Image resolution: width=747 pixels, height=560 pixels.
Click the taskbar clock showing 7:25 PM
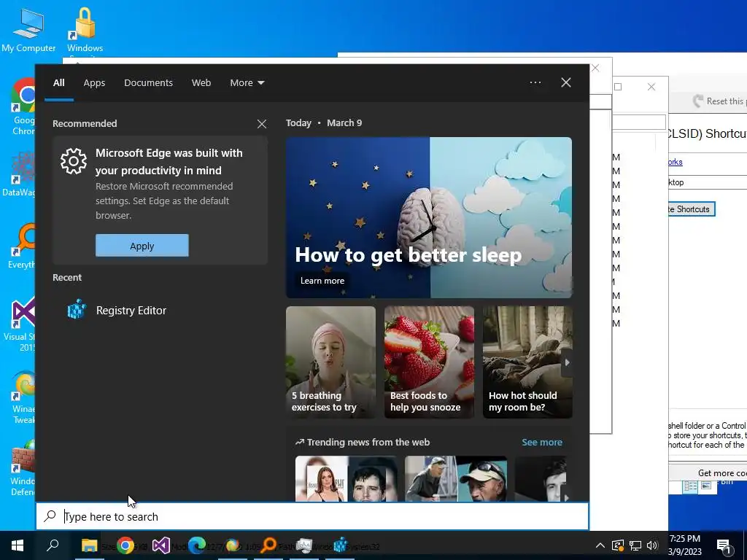pos(685,545)
